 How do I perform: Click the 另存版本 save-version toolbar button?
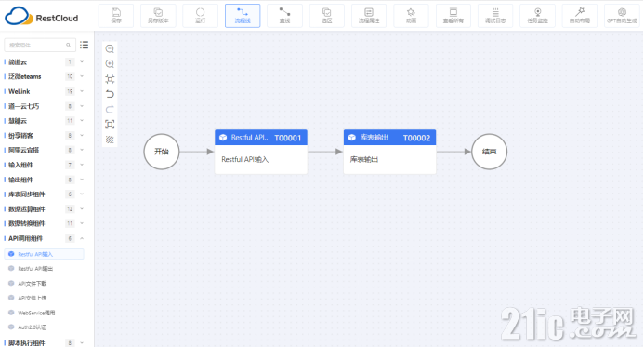tap(158, 16)
